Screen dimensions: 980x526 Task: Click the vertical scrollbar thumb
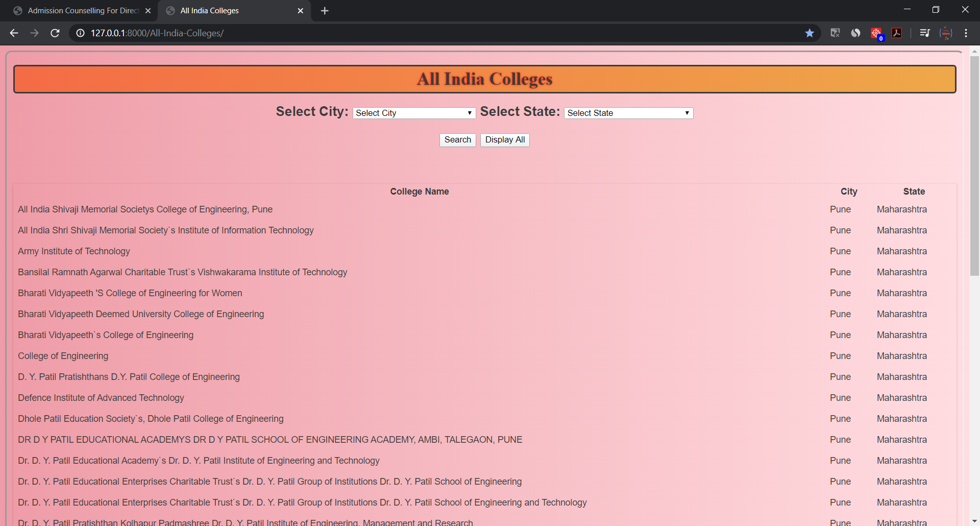click(x=974, y=166)
